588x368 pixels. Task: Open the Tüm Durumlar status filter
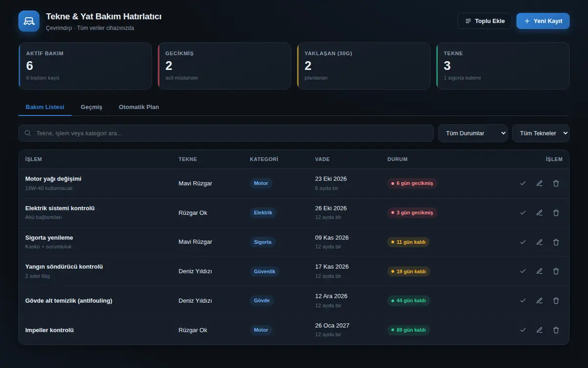473,133
